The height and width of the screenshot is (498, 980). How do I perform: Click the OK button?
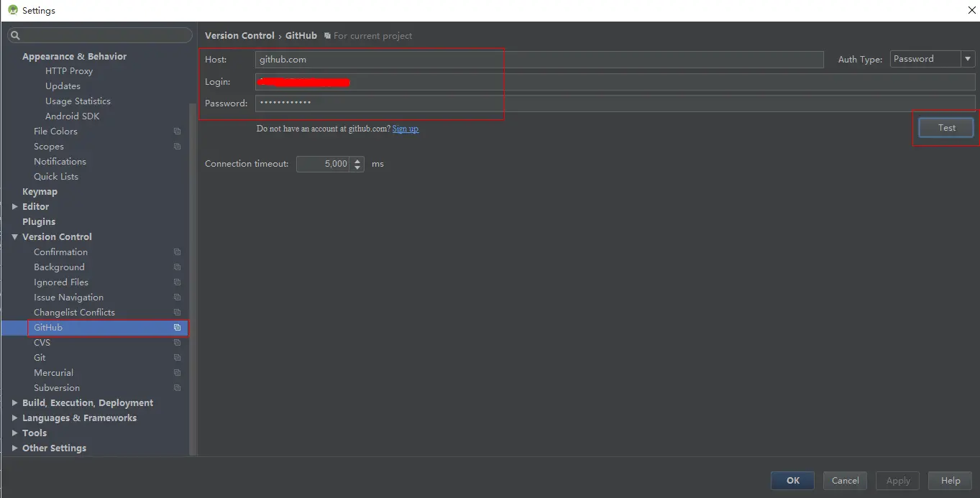[x=792, y=481]
